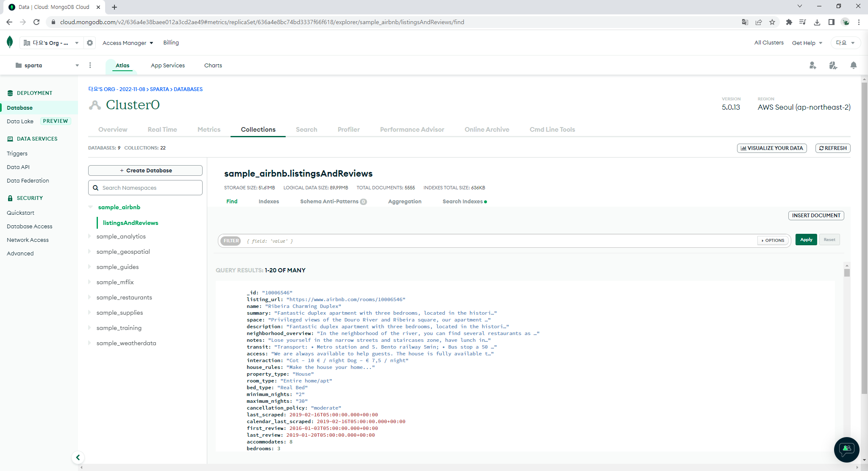Click REFRESH button
Viewport: 868px width, 471px height.
coord(833,148)
